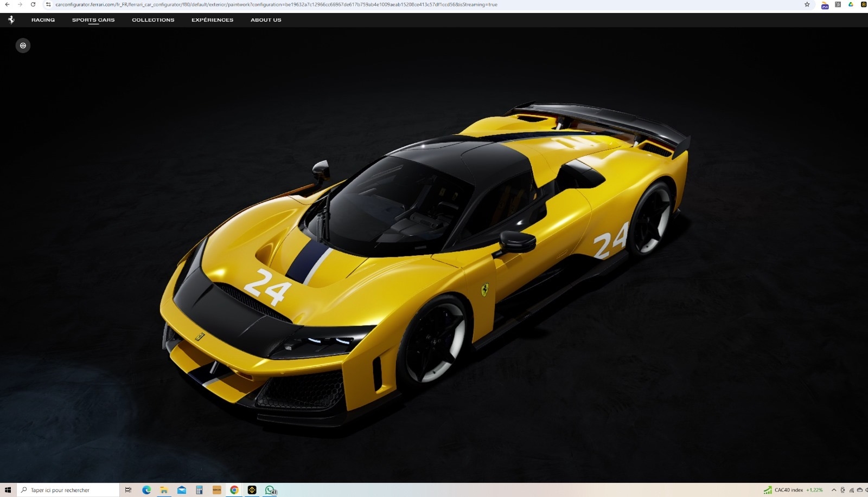Image resolution: width=868 pixels, height=497 pixels.
Task: Open the EXPÉRIENCES menu
Action: [212, 20]
